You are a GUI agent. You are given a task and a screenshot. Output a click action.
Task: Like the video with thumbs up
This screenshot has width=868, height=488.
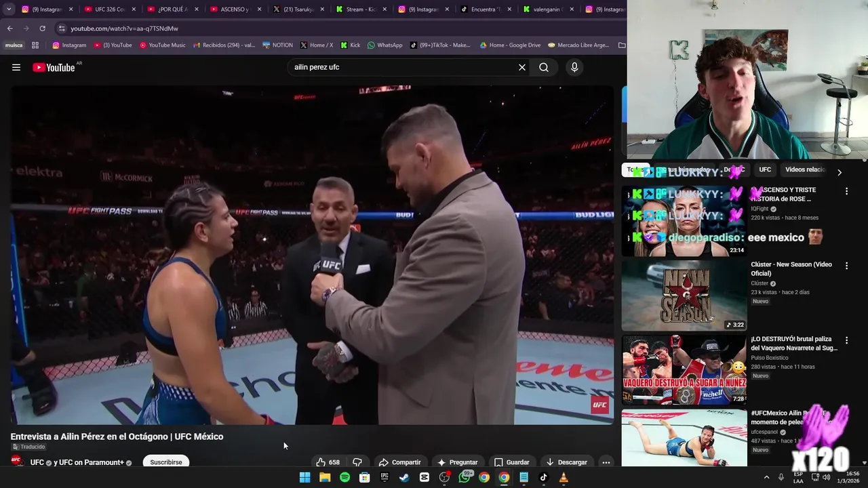point(328,462)
